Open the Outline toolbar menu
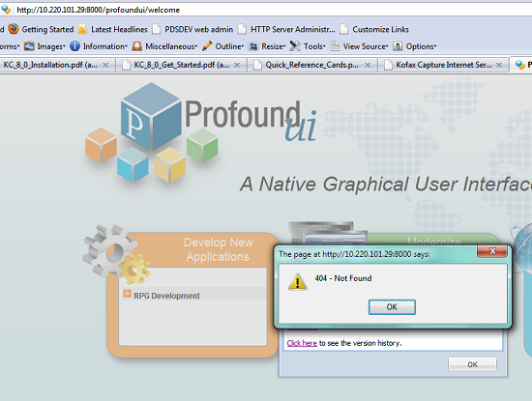Viewport: 532px width, 401px height. coord(222,46)
